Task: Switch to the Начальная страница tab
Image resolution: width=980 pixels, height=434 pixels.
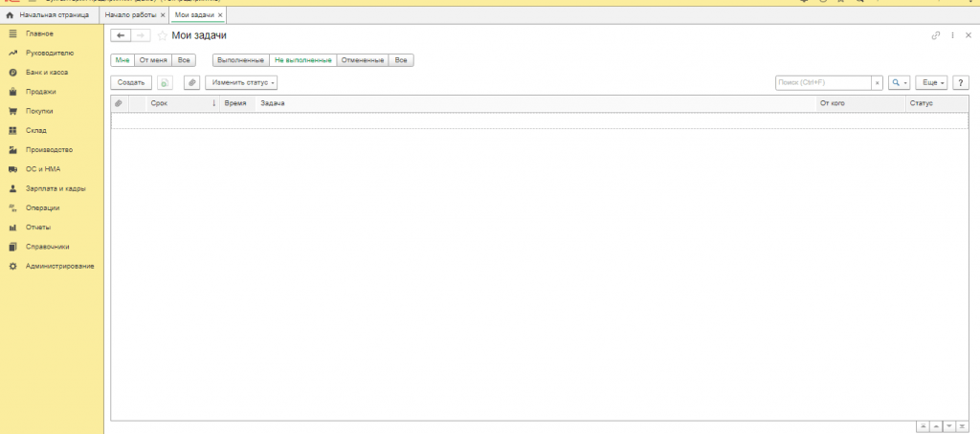Action: click(49, 14)
